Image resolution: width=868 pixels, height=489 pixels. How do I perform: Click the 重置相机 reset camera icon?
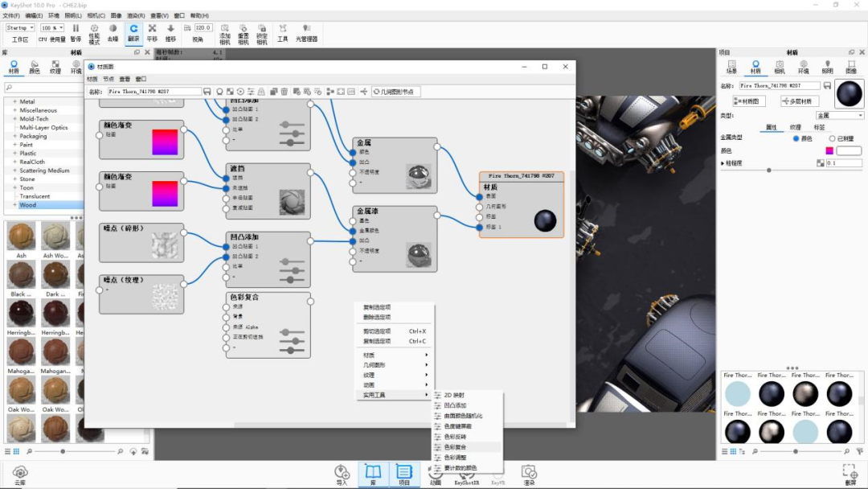click(243, 28)
